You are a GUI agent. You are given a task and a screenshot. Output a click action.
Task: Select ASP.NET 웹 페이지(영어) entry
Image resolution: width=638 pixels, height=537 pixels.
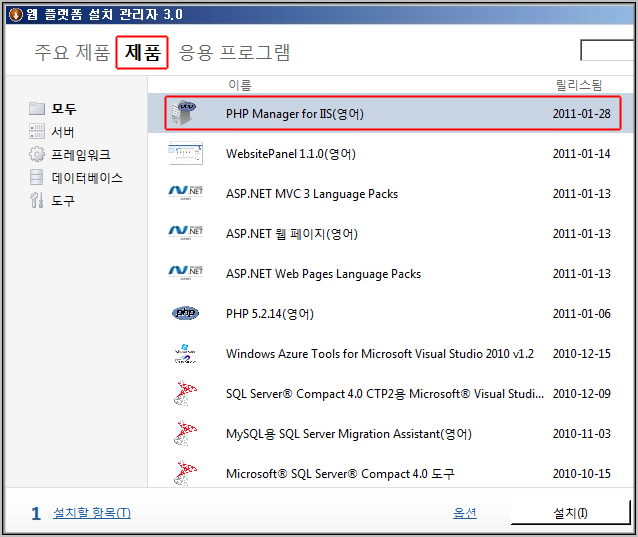pyautogui.click(x=292, y=234)
